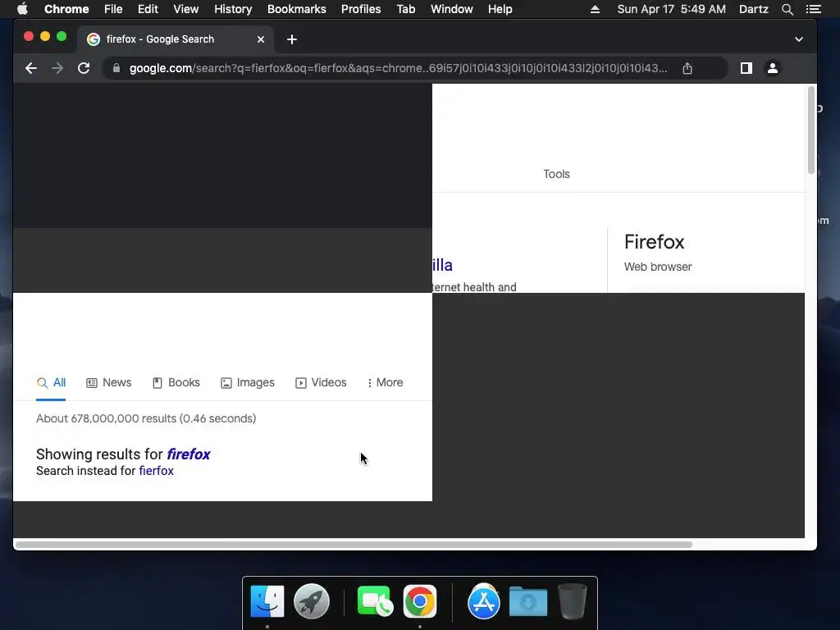840x630 pixels.
Task: Click the Dartz user name in menu bar
Action: coord(754,9)
